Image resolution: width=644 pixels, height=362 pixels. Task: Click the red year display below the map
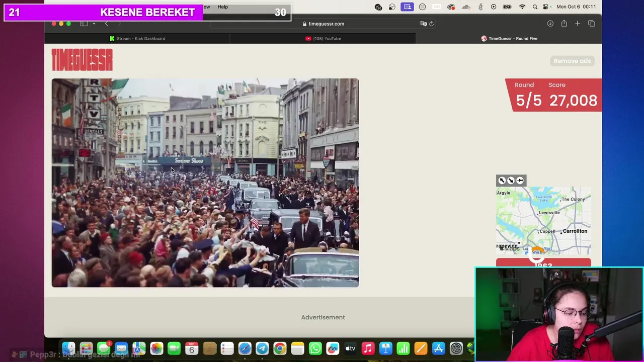click(543, 263)
